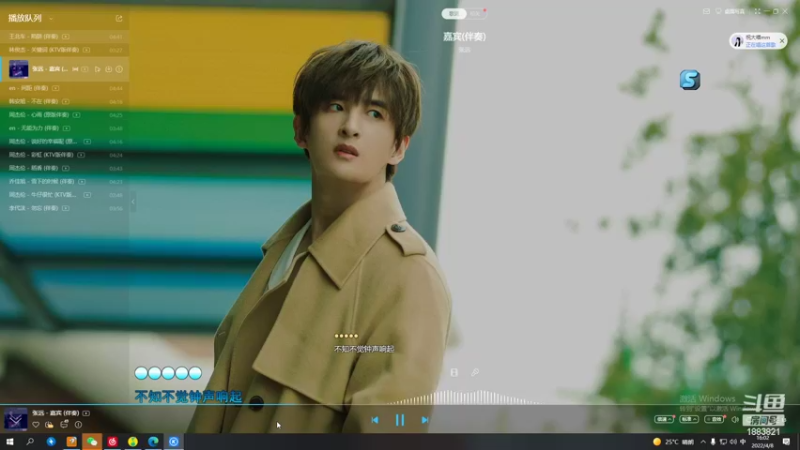Toggle the 音效 sound effect button
This screenshot has width=800, height=450.
click(714, 419)
